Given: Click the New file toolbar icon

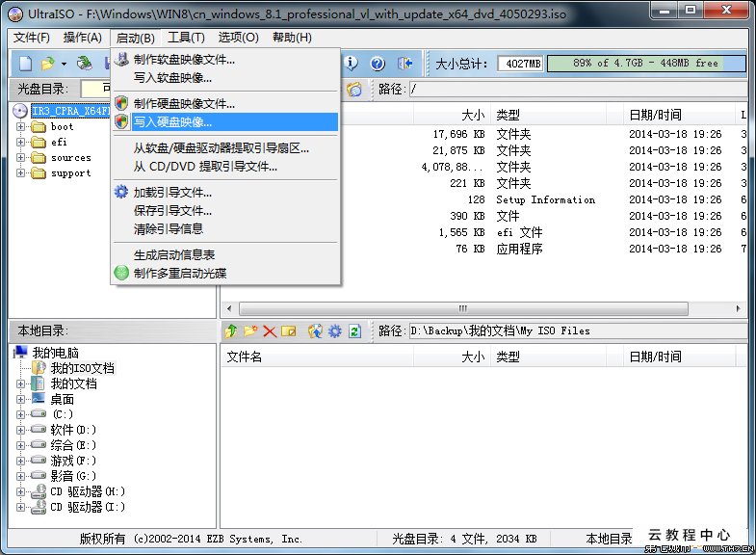Looking at the screenshot, I should 26,64.
